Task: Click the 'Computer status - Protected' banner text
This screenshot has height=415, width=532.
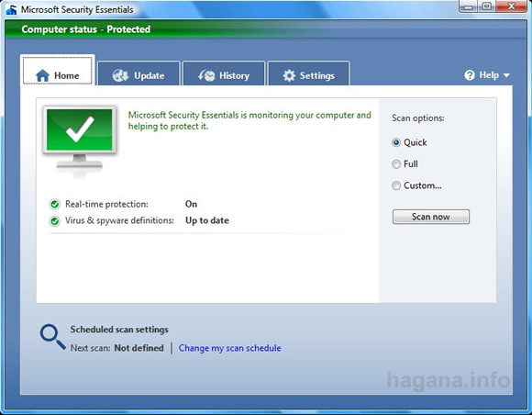Action: [86, 29]
